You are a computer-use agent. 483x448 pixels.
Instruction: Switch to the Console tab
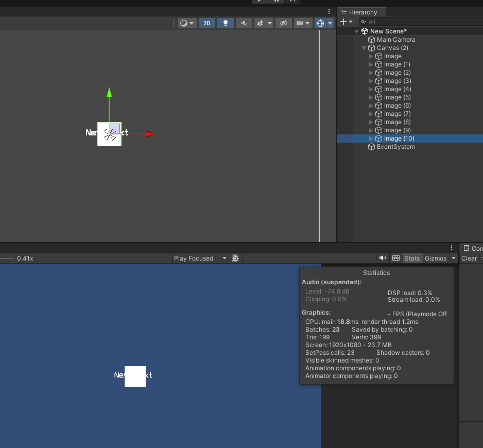[x=474, y=248]
